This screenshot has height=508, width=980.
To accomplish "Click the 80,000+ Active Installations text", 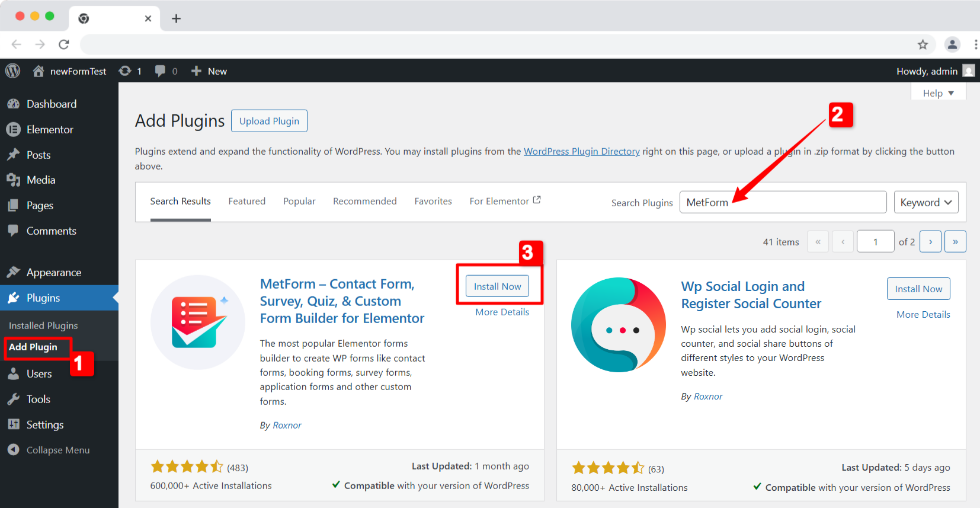I will [x=629, y=487].
